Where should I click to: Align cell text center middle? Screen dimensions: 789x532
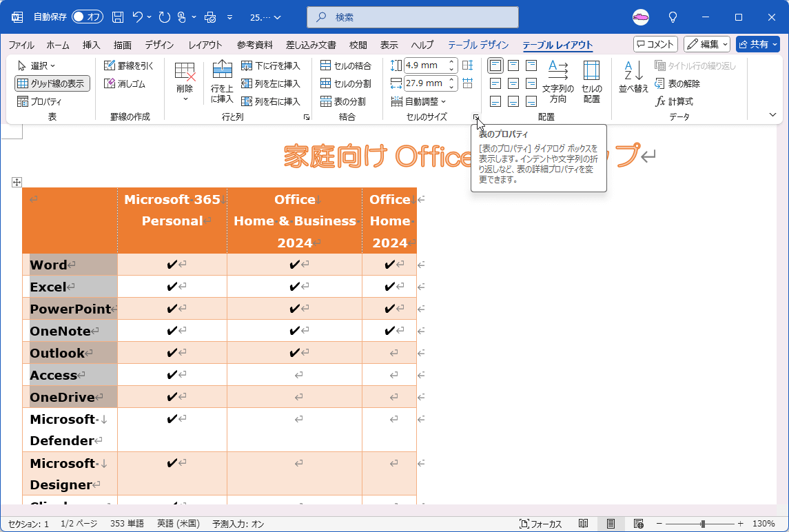coord(513,83)
